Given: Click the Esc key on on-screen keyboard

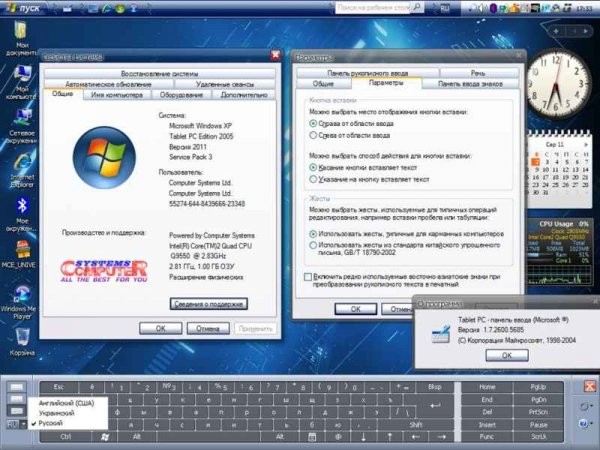Looking at the screenshot, I should coord(59,387).
